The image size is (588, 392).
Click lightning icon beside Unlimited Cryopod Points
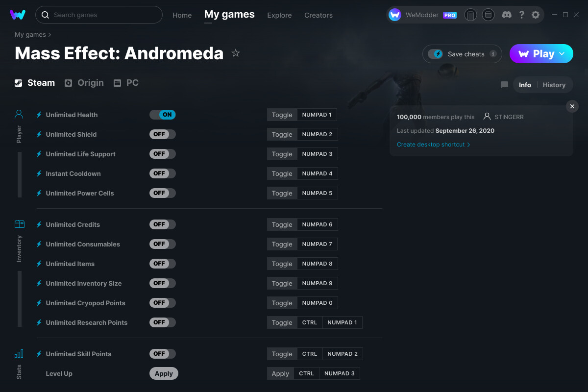click(39, 303)
